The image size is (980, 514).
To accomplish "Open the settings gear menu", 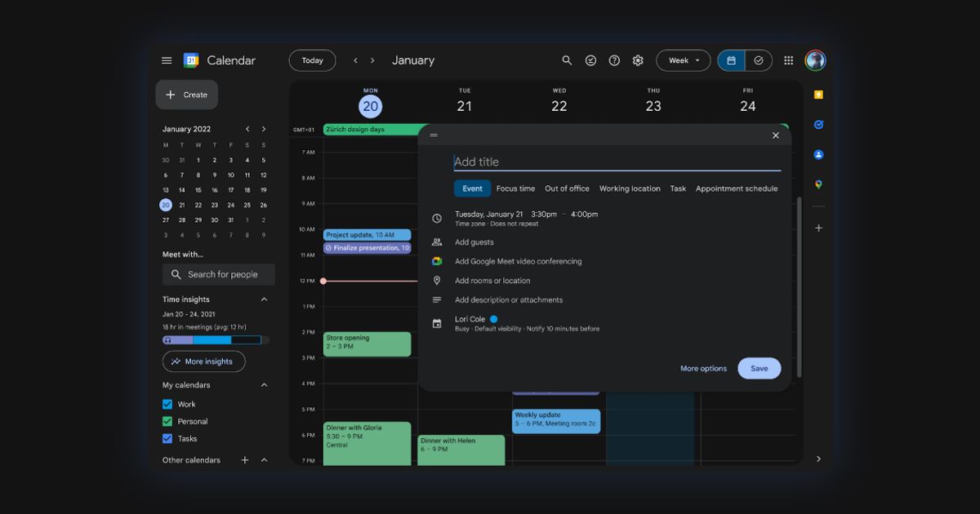I will [x=638, y=60].
